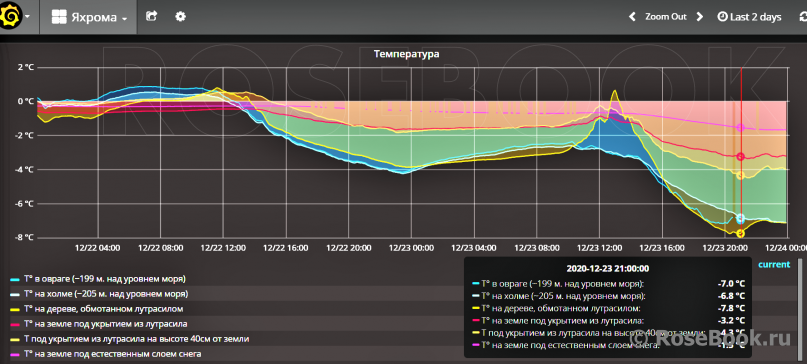
Task: Open the Grafana logo menu
Action: (14, 16)
